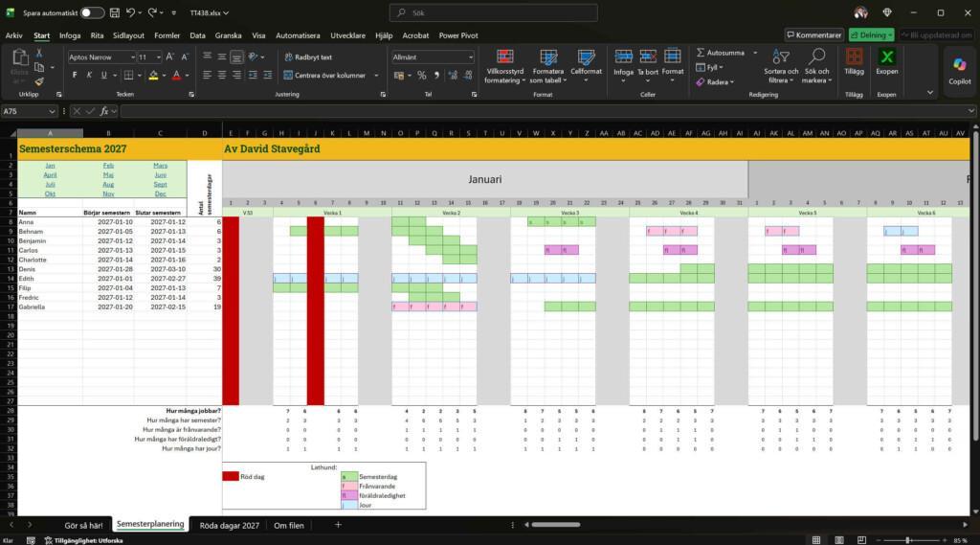
Task: Open Villkorsstyrd formatering in the ribbon
Action: (505, 66)
